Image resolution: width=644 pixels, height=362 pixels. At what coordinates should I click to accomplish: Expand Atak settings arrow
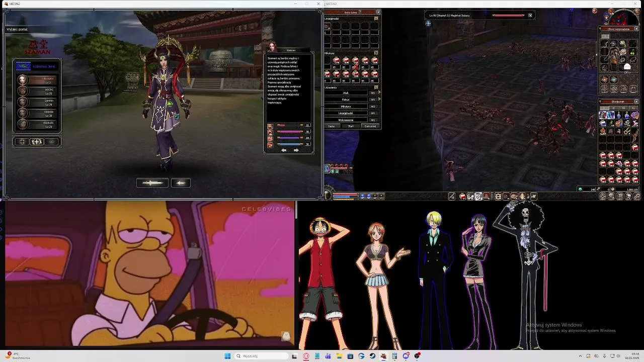tap(379, 93)
